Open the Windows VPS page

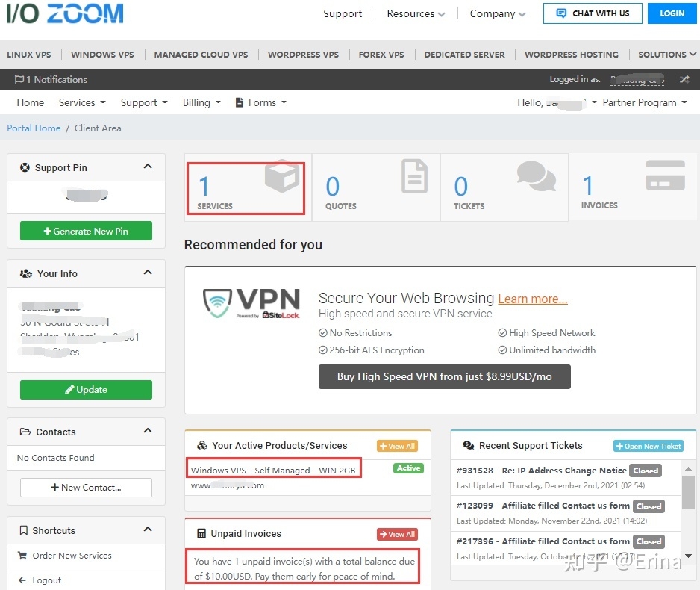tap(102, 54)
